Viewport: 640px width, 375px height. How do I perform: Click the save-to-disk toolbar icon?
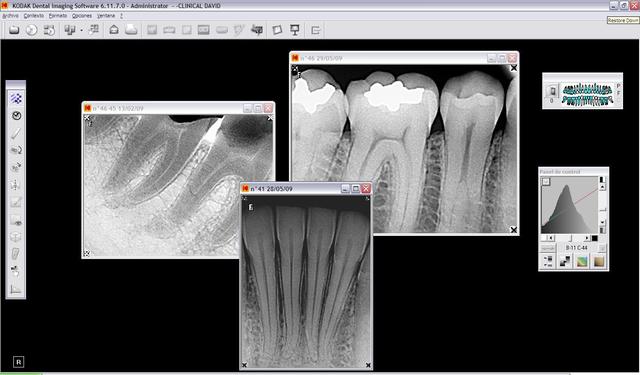click(49, 30)
